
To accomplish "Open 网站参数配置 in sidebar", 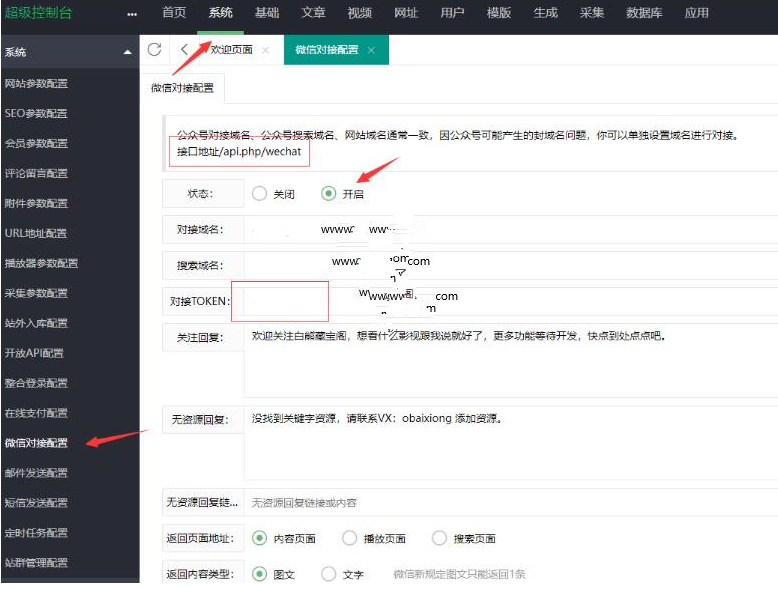I will tap(36, 83).
